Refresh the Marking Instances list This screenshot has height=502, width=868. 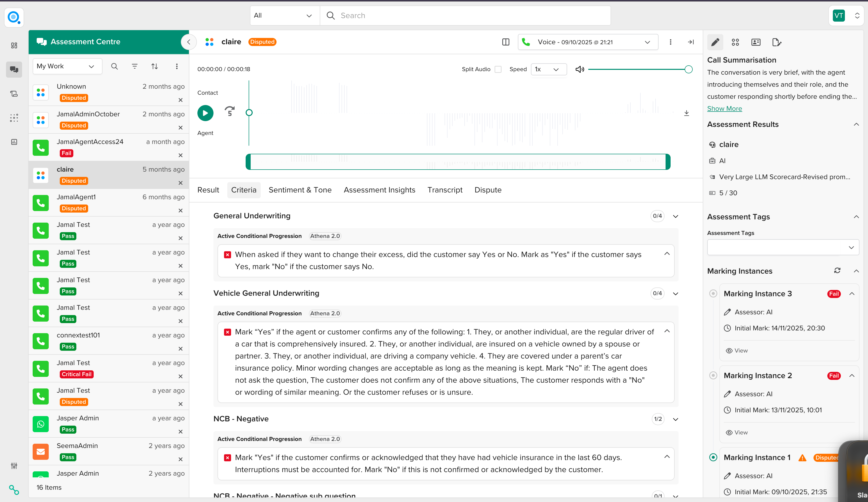coord(837,270)
